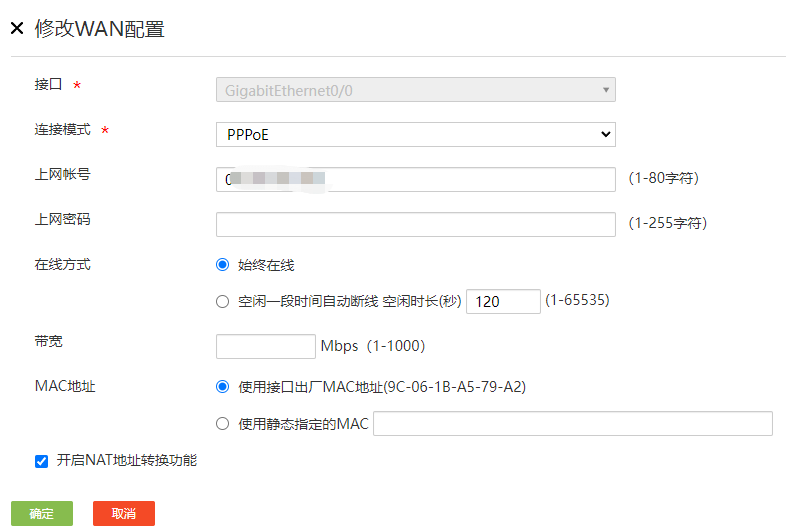The image size is (786, 532).
Task: Select the 始终在线 radio option
Action: 223,265
